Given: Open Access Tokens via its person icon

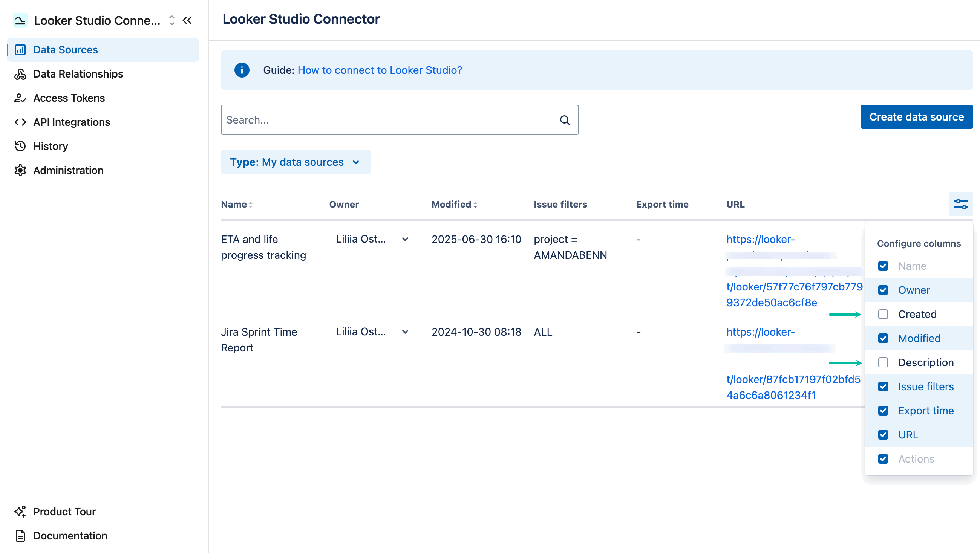Looking at the screenshot, I should [20, 98].
